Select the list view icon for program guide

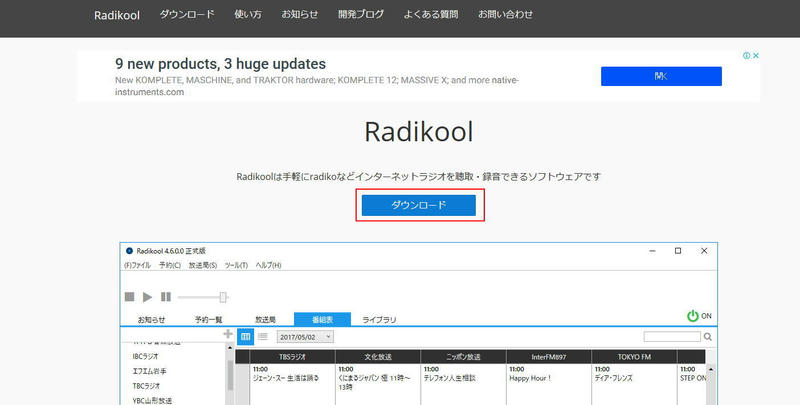263,337
